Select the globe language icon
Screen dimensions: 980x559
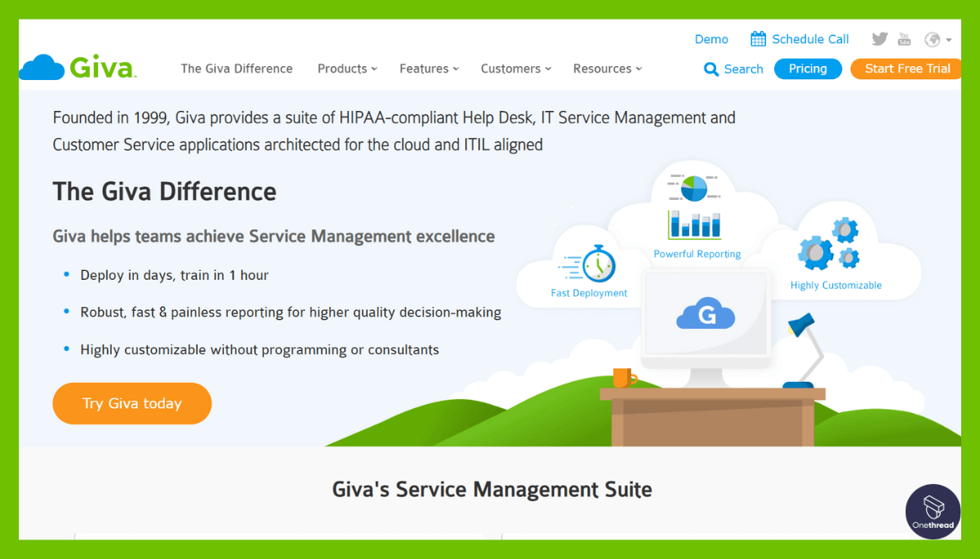[x=931, y=38]
